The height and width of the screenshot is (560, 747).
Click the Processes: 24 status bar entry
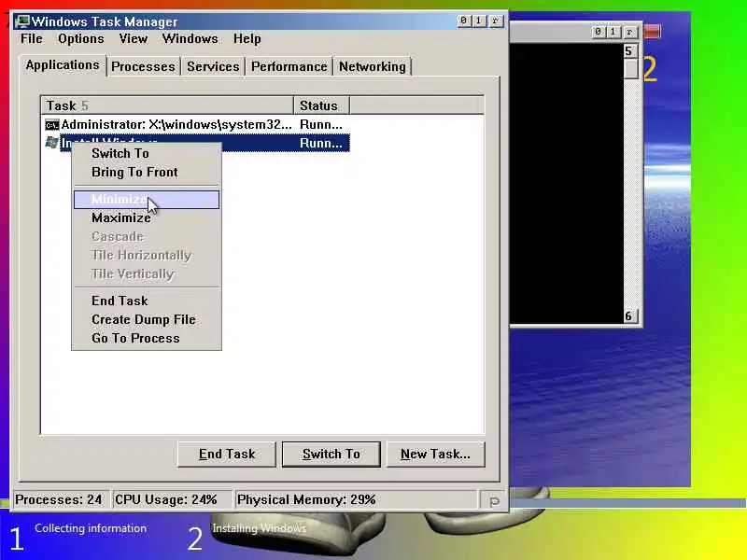[x=61, y=500]
